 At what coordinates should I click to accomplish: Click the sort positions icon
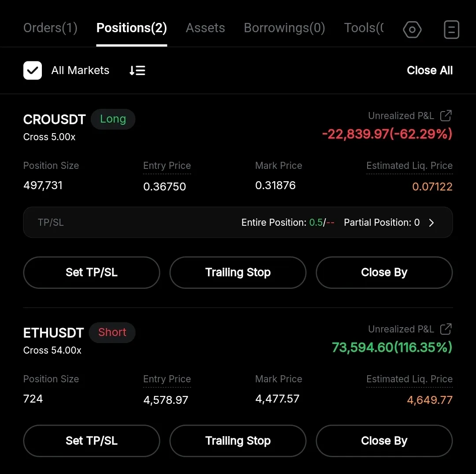coord(138,71)
